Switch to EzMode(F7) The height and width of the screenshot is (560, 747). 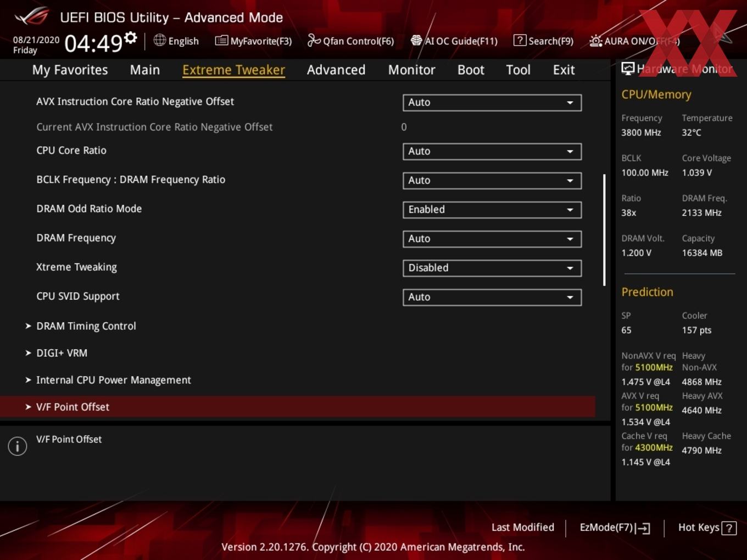click(615, 528)
